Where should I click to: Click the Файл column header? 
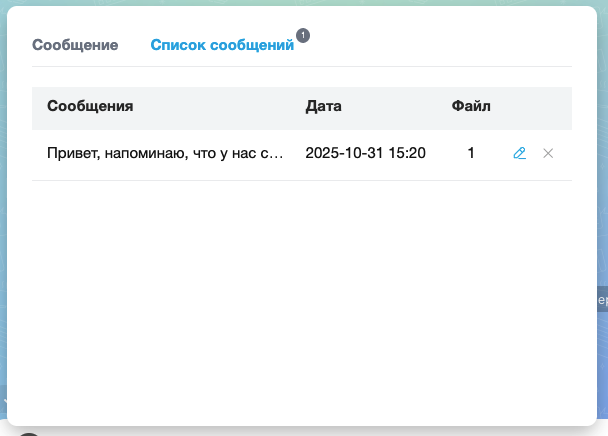pos(471,106)
